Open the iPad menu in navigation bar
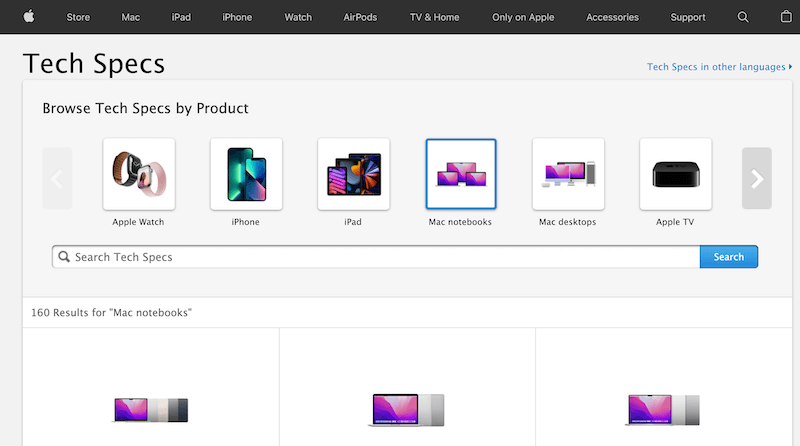This screenshot has width=800, height=446. pyautogui.click(x=181, y=17)
